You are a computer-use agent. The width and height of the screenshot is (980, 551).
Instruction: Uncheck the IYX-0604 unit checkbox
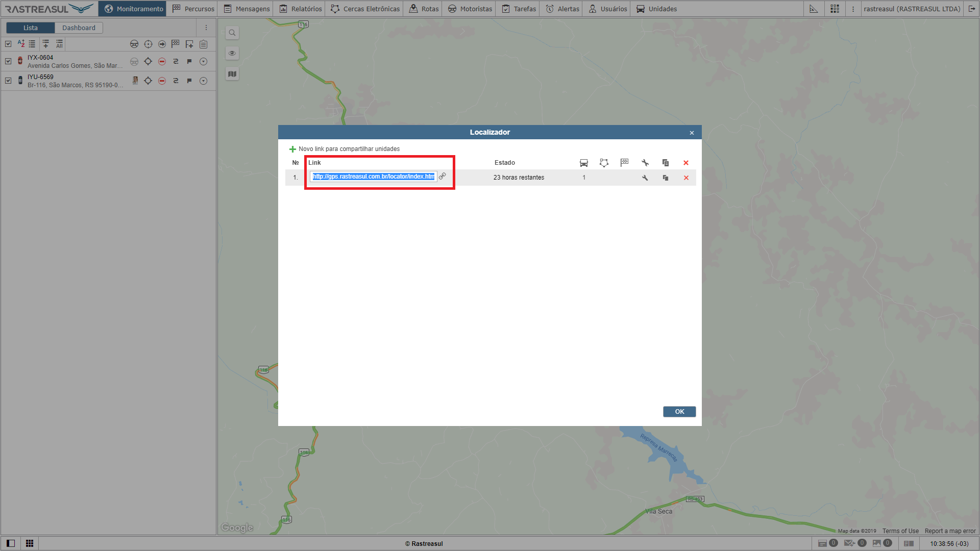[8, 61]
